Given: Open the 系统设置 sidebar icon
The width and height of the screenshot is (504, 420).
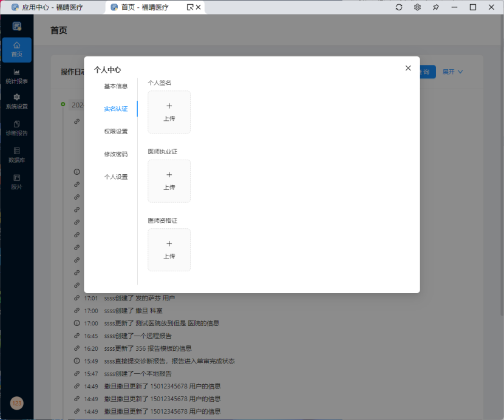Looking at the screenshot, I should coord(16,102).
